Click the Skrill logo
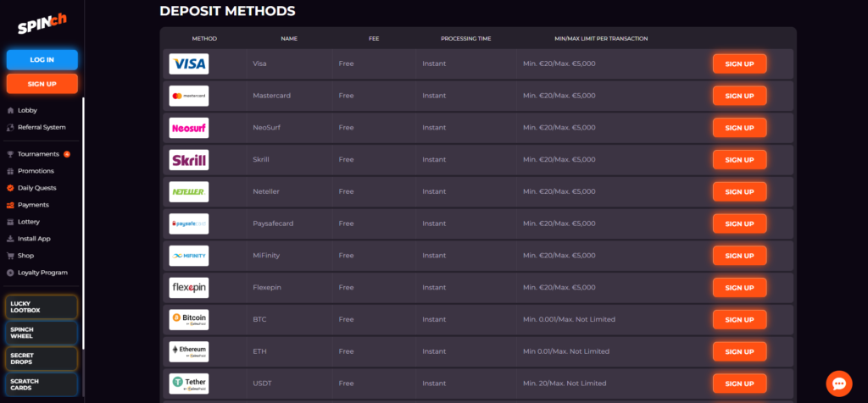The width and height of the screenshot is (868, 403). pos(189,160)
